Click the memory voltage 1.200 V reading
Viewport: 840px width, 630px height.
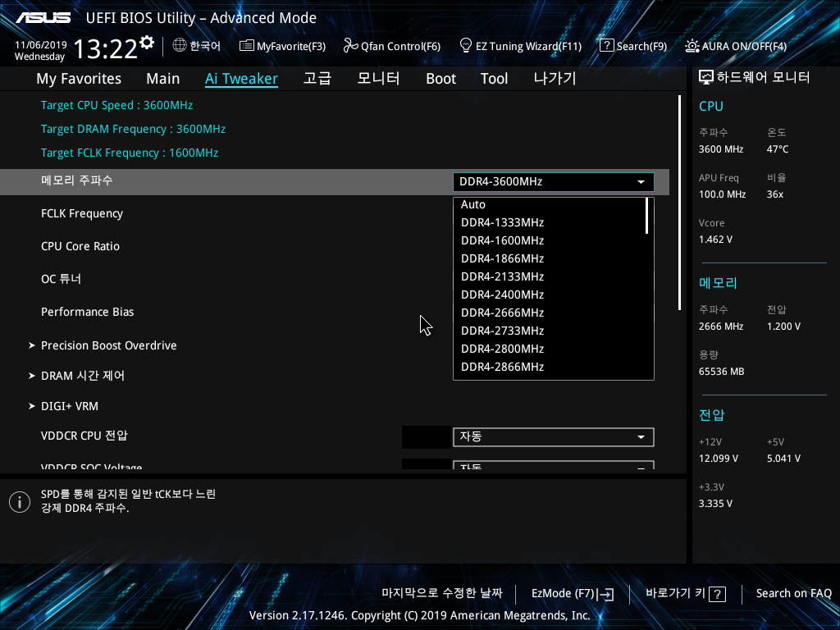783,326
